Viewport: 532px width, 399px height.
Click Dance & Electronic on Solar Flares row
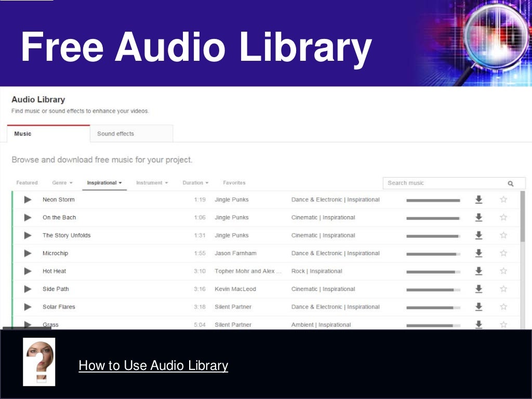(x=316, y=307)
